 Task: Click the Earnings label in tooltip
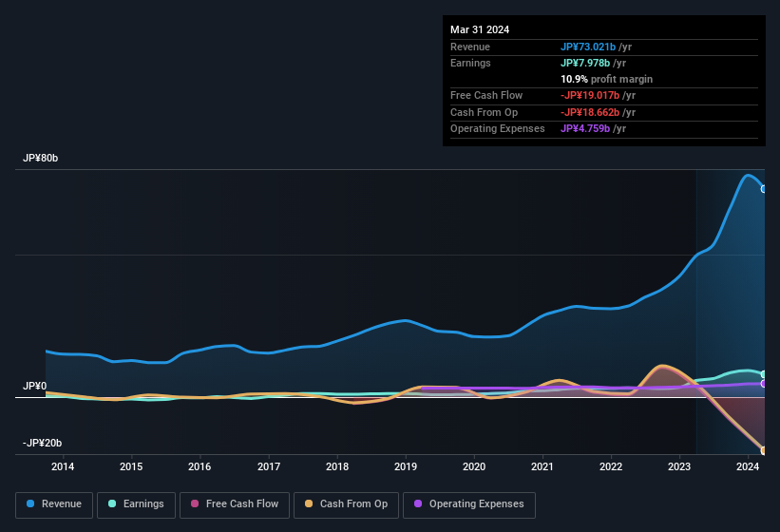470,63
